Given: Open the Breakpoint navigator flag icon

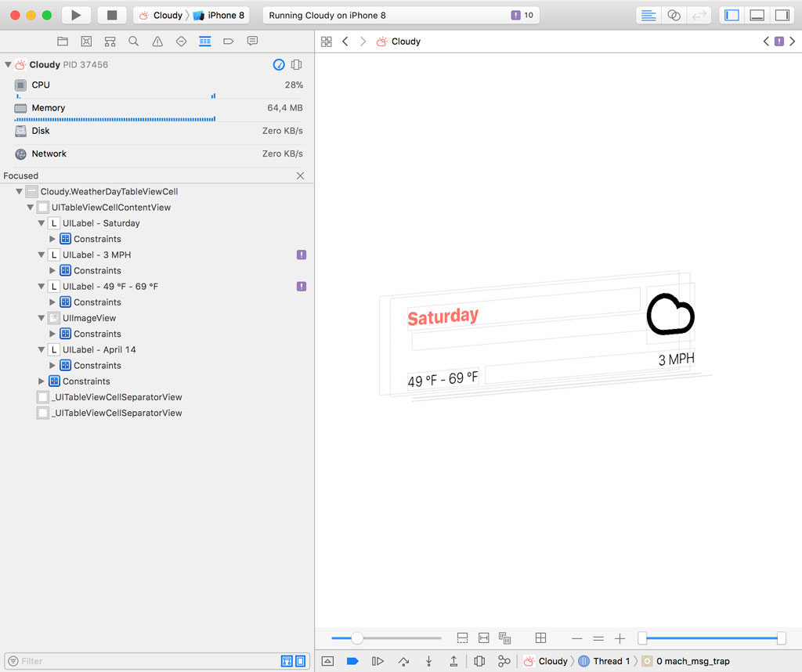Looking at the screenshot, I should tap(228, 41).
